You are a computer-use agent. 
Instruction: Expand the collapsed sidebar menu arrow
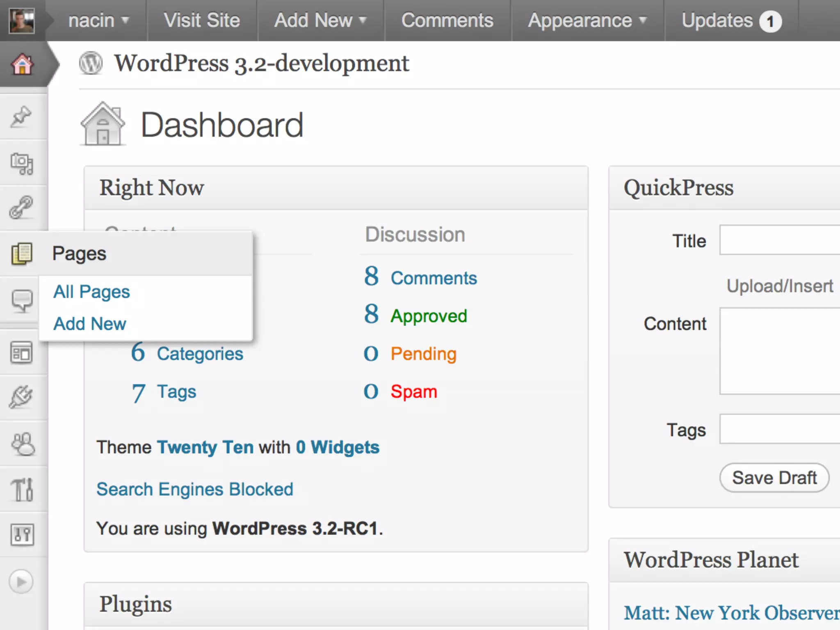point(21,582)
